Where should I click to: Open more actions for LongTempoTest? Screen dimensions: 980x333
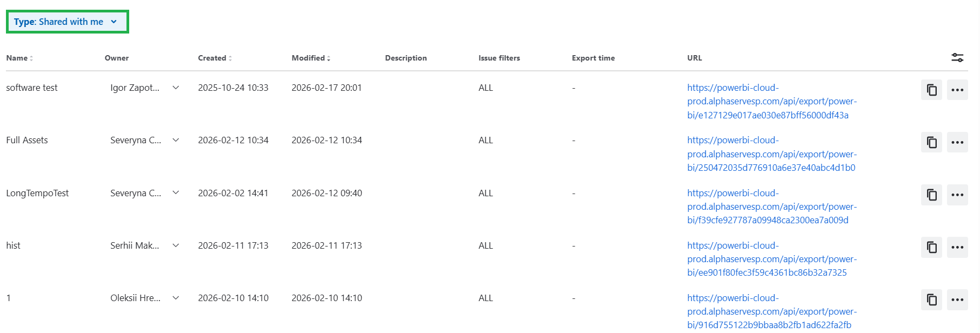(957, 195)
